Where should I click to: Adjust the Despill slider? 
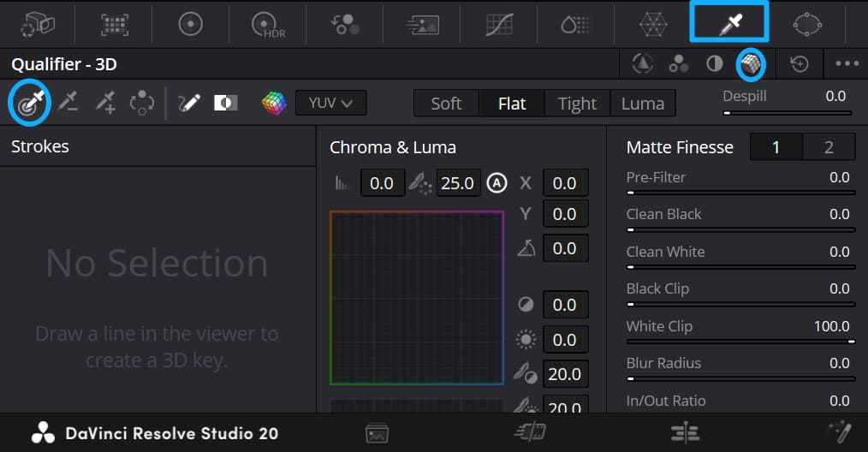787,113
